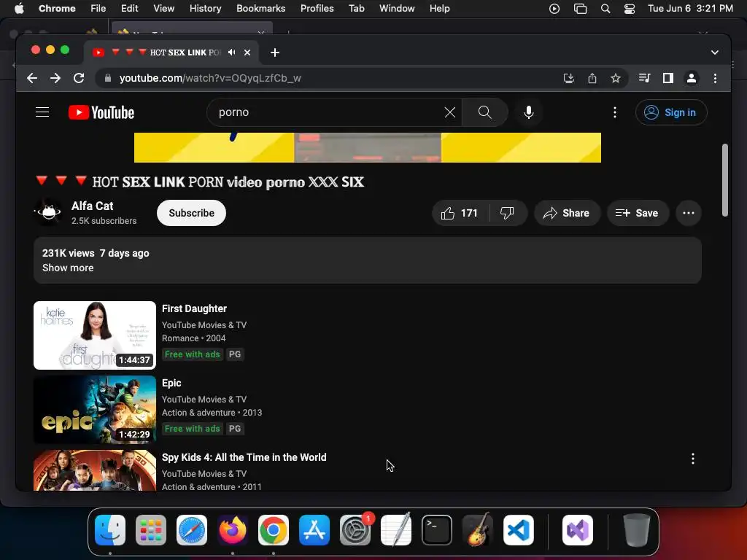747x560 pixels.
Task: Open the Chrome three-dot menu
Action: point(715,78)
